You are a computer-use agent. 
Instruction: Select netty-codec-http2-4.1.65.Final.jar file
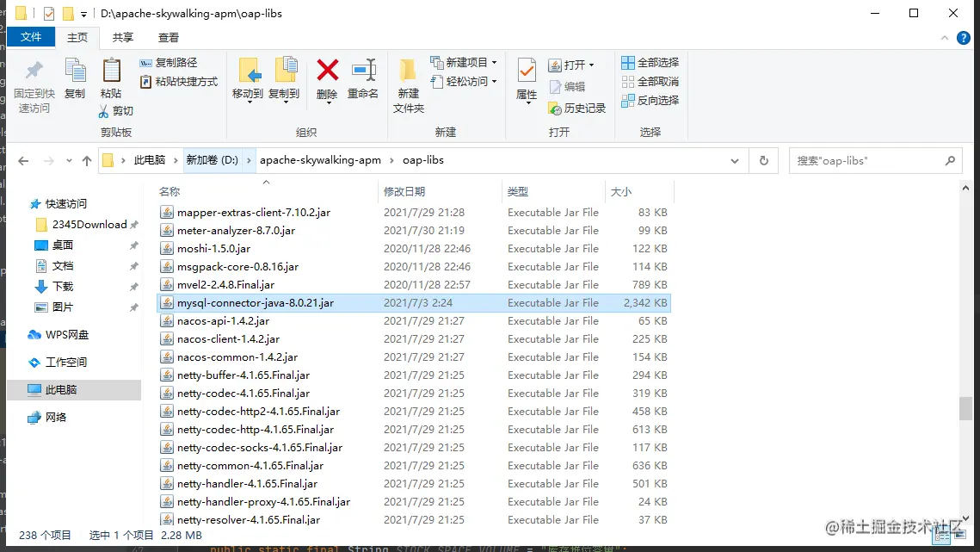pos(414,411)
